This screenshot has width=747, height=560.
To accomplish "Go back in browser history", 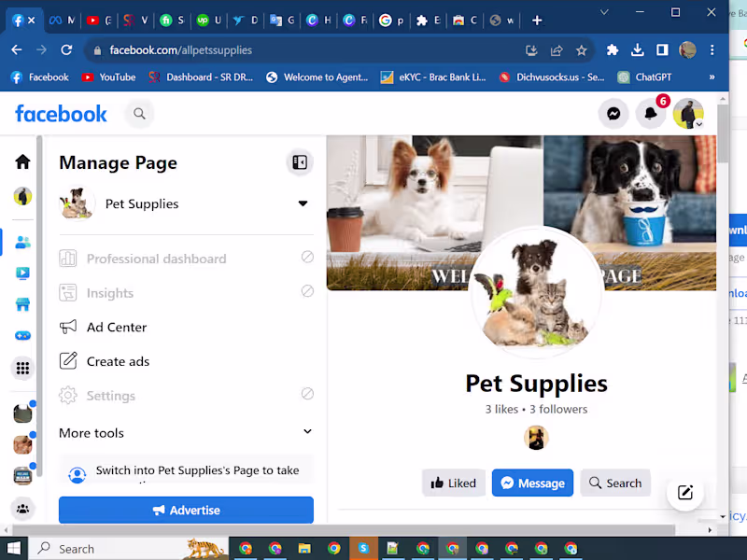I will 17,50.
